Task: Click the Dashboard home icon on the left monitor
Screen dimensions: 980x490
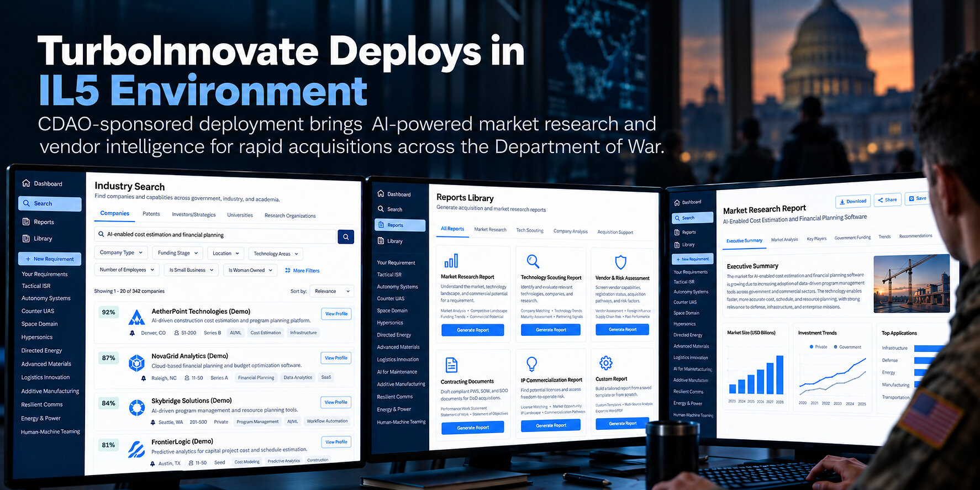Action: coord(26,183)
